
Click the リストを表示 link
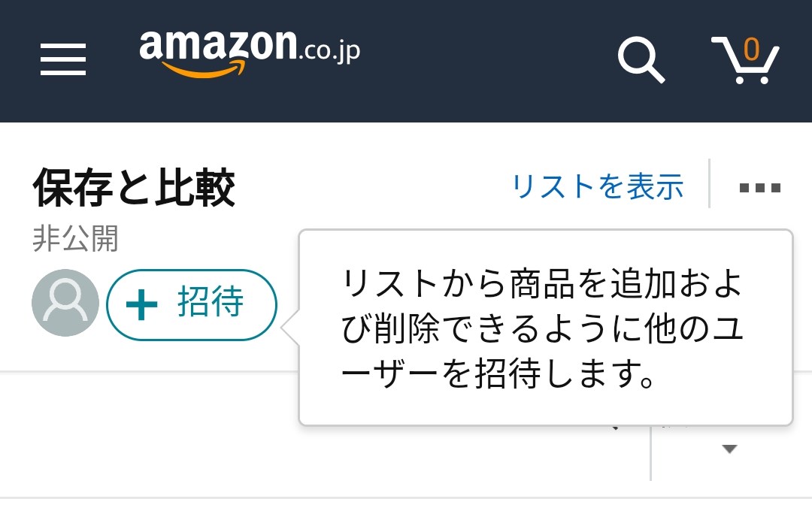(598, 186)
